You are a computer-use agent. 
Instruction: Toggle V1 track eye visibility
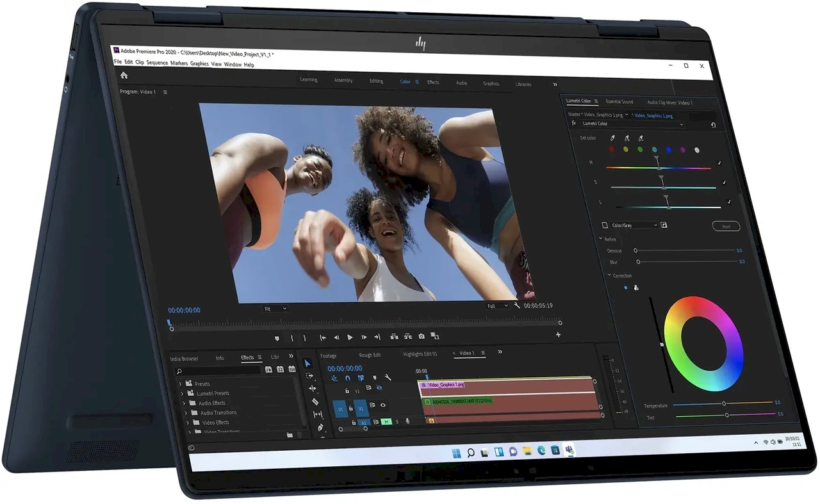[x=383, y=405]
